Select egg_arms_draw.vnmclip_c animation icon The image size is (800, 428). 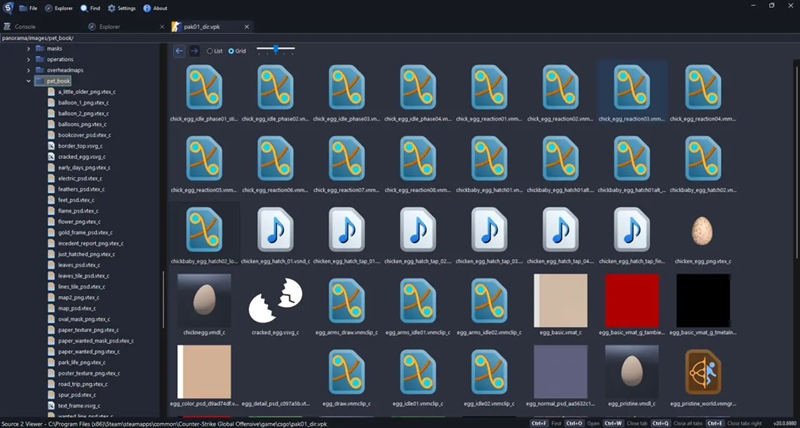click(x=346, y=300)
